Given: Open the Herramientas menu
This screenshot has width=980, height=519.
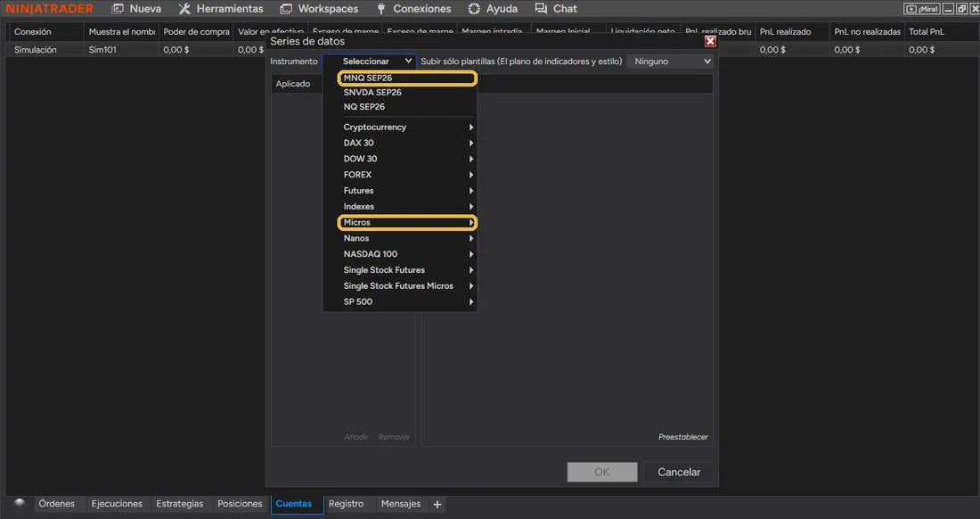Looking at the screenshot, I should click(221, 9).
